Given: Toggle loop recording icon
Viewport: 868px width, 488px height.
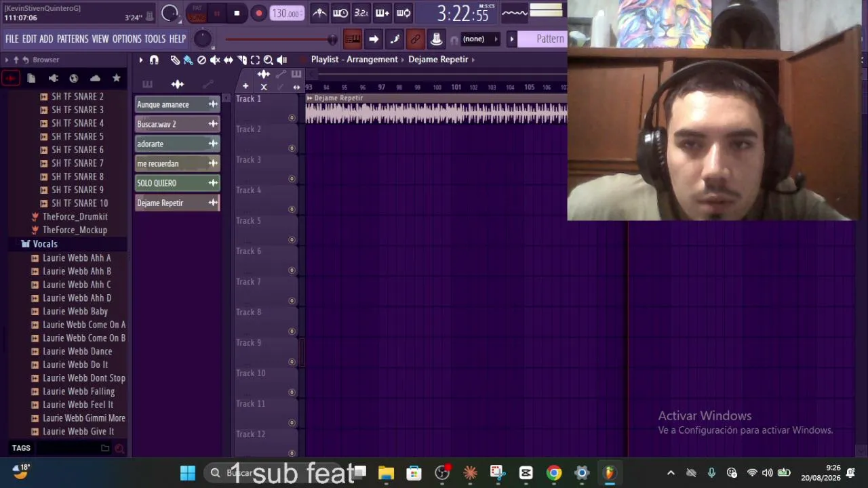Looking at the screenshot, I should (x=403, y=13).
